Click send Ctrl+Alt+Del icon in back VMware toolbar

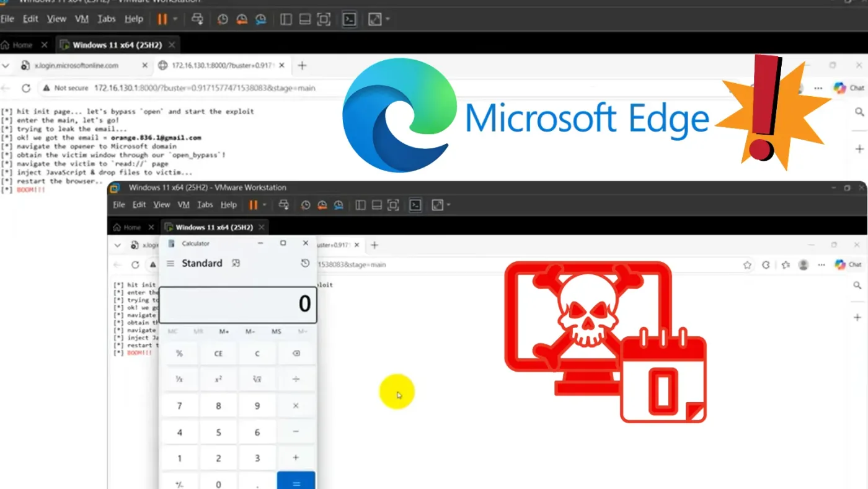[198, 19]
